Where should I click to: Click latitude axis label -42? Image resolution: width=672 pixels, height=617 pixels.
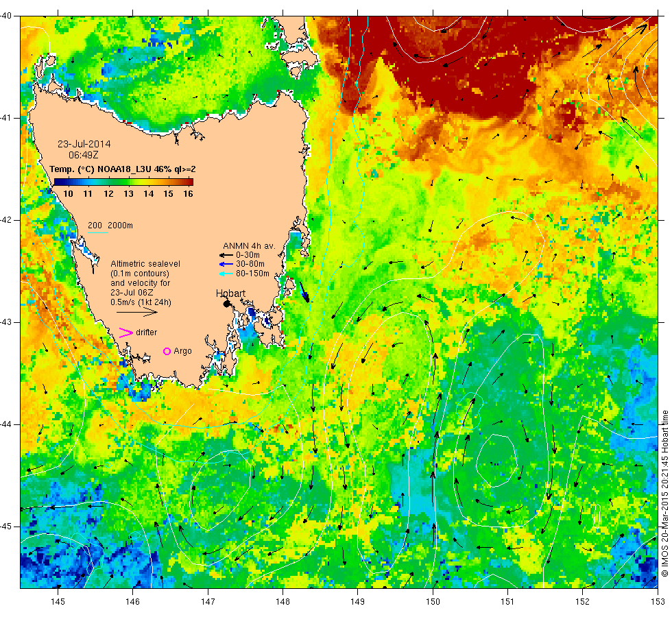pos(6,220)
